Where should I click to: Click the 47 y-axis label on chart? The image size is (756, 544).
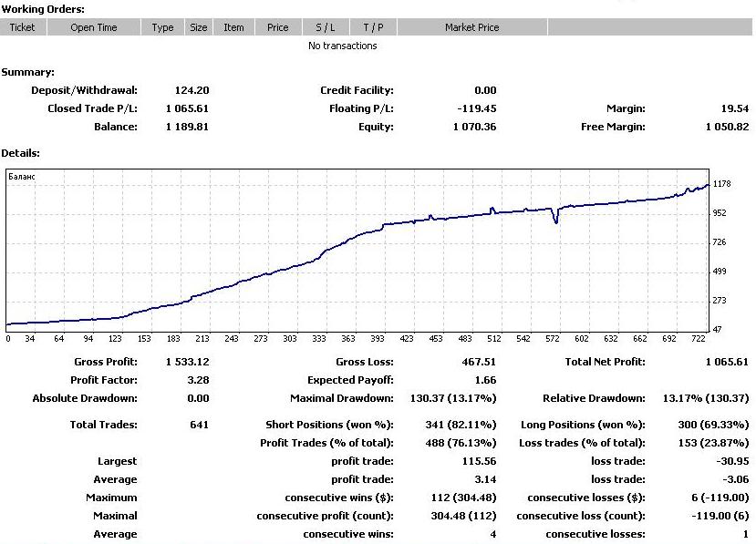717,329
